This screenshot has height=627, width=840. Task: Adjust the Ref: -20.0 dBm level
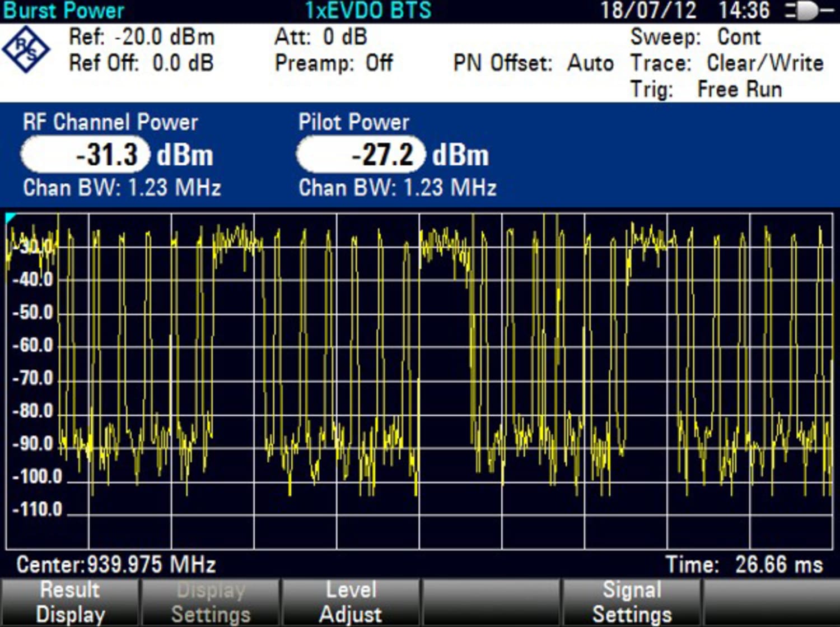142,37
